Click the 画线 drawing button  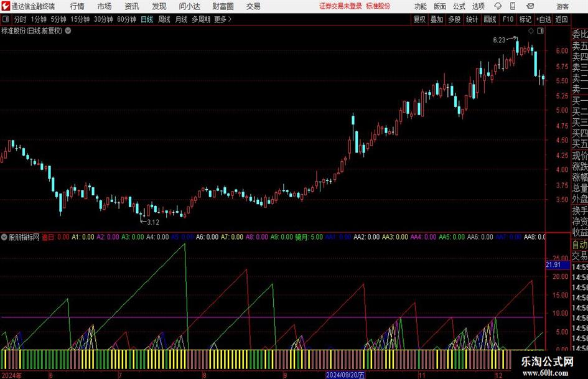coord(490,19)
